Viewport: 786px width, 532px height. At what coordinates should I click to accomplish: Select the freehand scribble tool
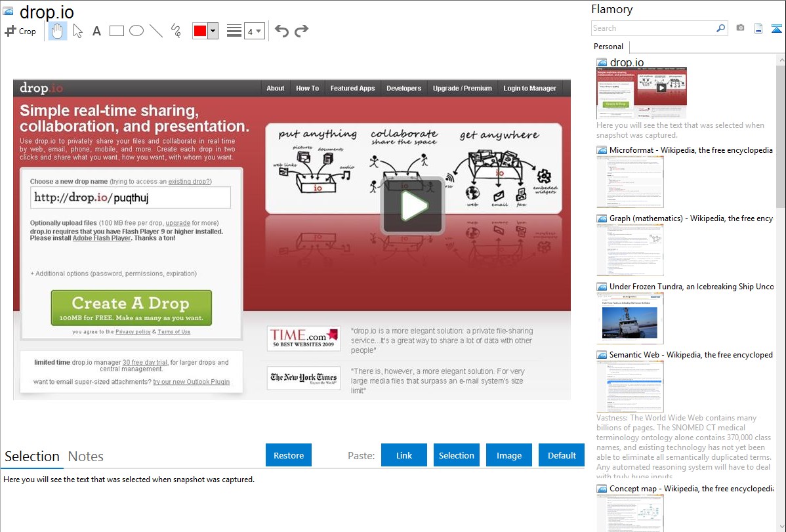176,31
